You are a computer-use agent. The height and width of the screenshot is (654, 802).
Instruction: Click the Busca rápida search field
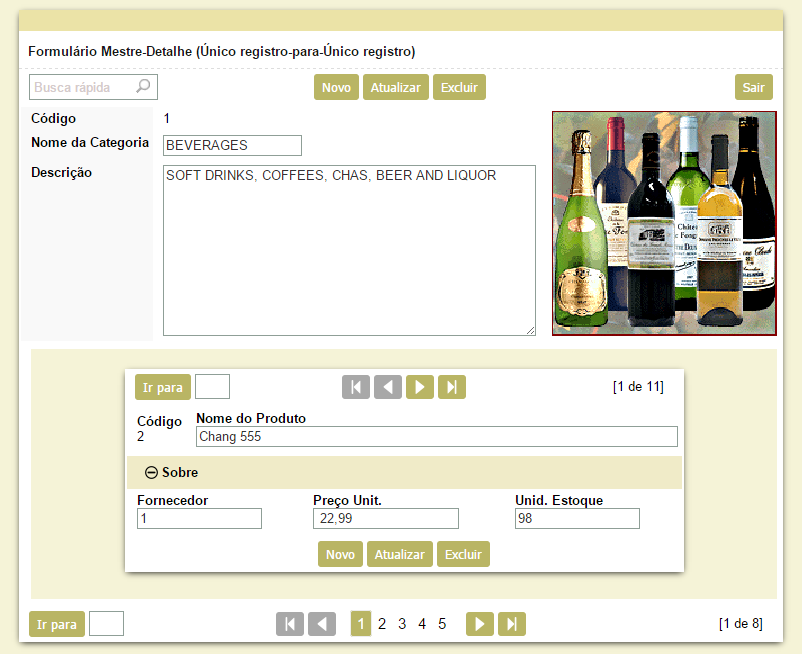point(82,87)
